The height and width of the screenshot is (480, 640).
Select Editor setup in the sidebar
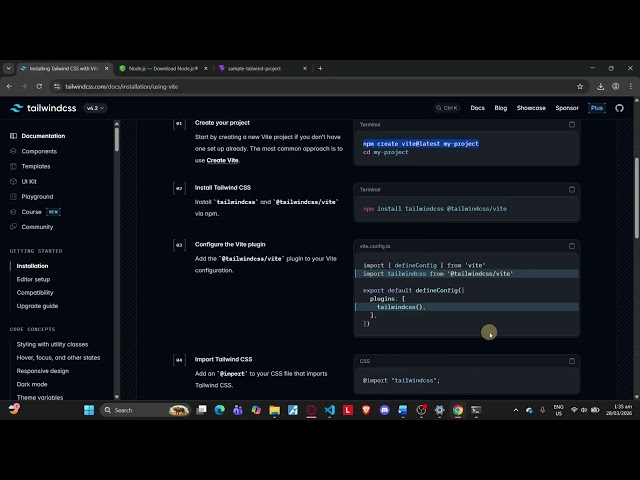click(33, 280)
